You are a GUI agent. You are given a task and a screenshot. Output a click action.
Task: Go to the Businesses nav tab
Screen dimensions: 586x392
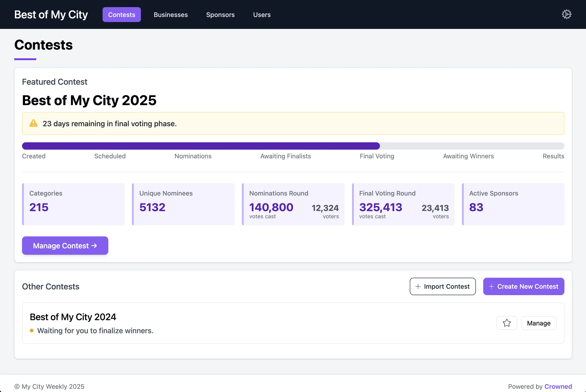(x=171, y=15)
